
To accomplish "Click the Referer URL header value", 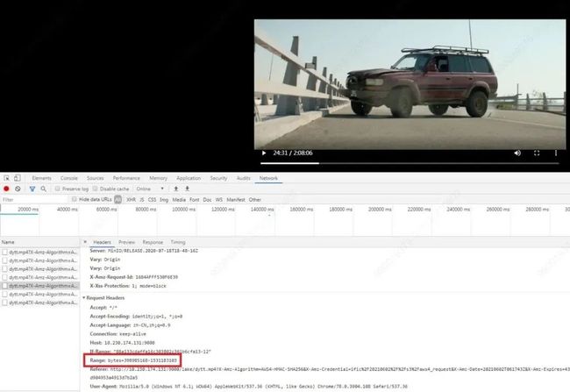I will (340, 369).
